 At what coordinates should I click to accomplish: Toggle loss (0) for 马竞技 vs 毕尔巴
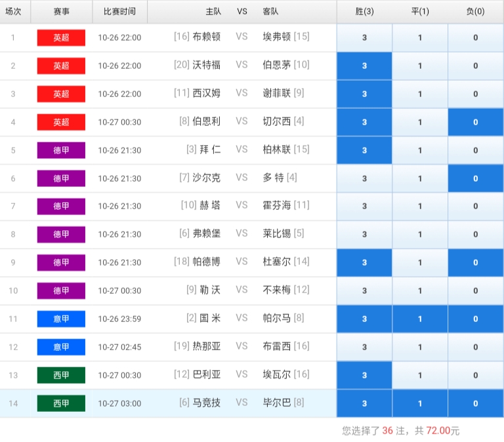pyautogui.click(x=476, y=403)
